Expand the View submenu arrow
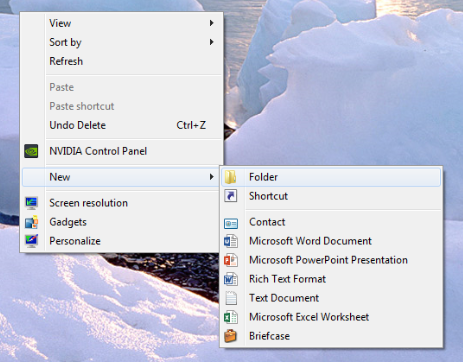This screenshot has width=463, height=362. point(211,23)
